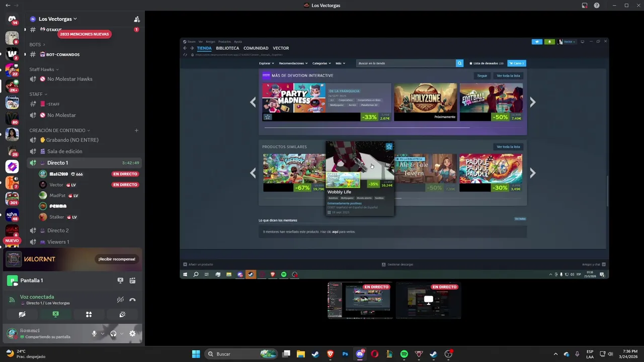
Task: Select the second EN DIRECTO stream thumbnail
Action: (428, 300)
